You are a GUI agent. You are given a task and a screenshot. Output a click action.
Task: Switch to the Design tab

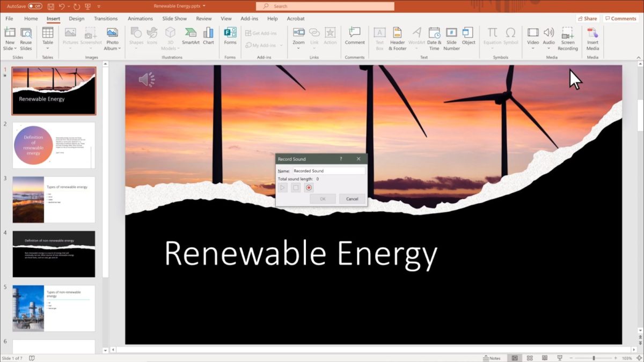click(x=77, y=18)
